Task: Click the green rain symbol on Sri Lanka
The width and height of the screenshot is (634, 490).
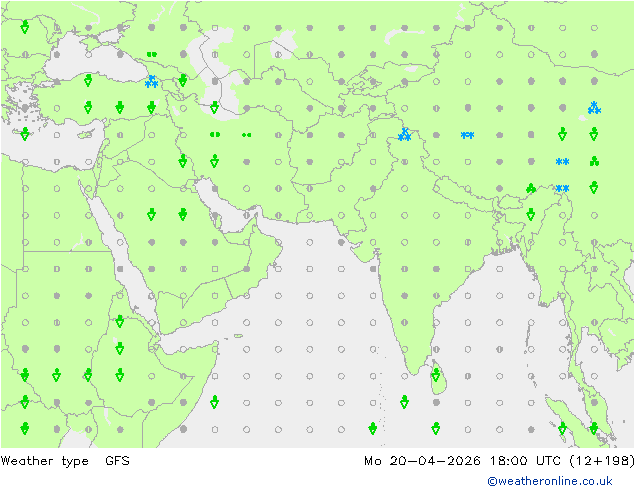Action: [x=436, y=376]
